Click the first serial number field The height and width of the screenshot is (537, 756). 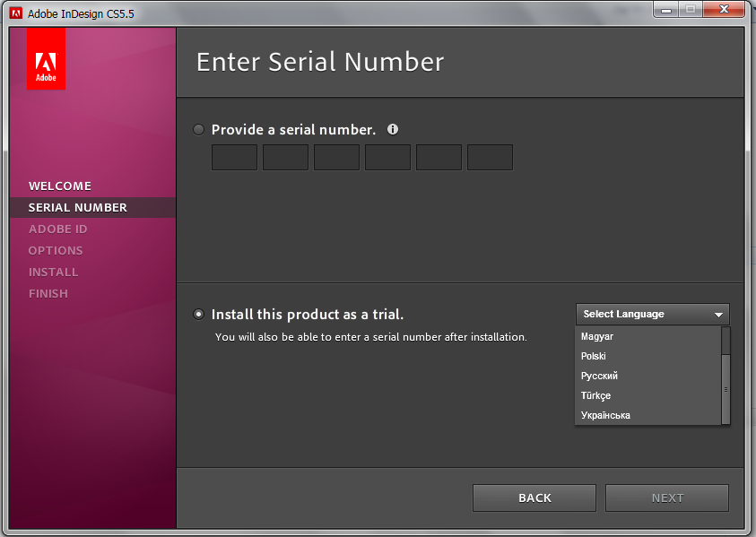point(234,157)
